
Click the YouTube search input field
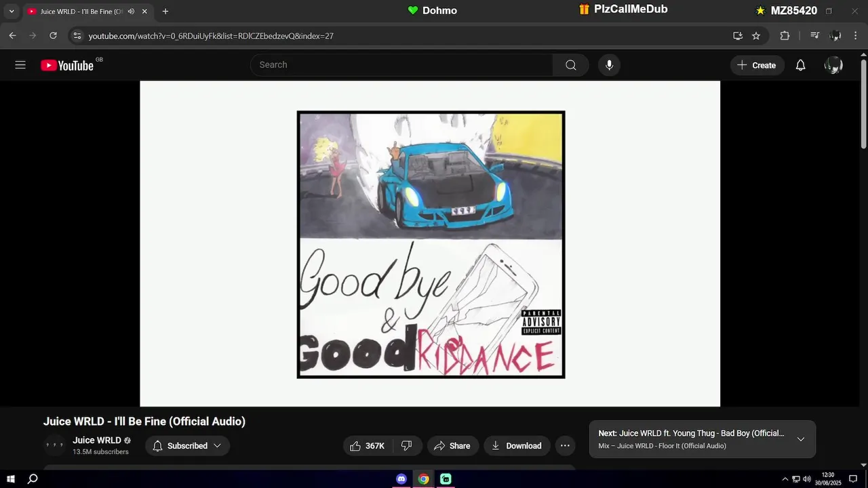(401, 65)
